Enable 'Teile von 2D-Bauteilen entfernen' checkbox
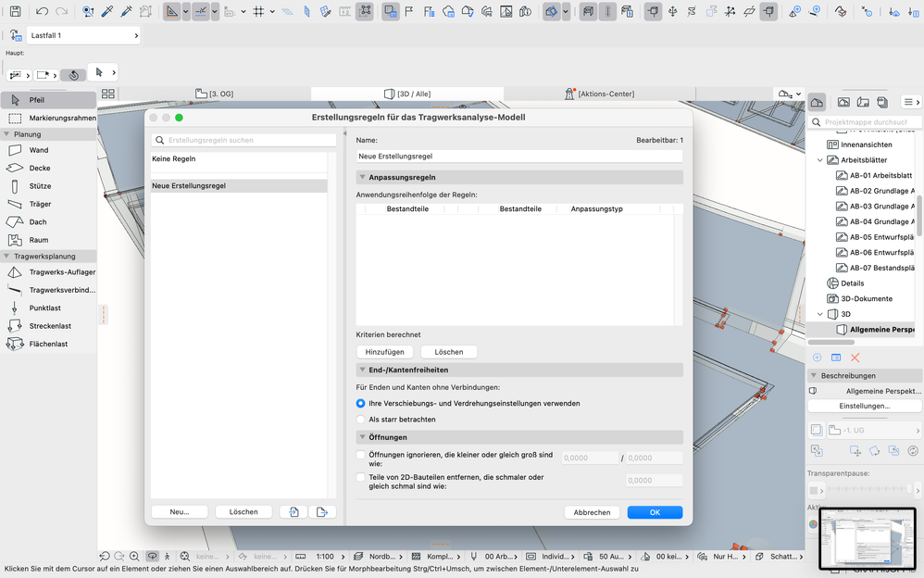 (x=361, y=477)
